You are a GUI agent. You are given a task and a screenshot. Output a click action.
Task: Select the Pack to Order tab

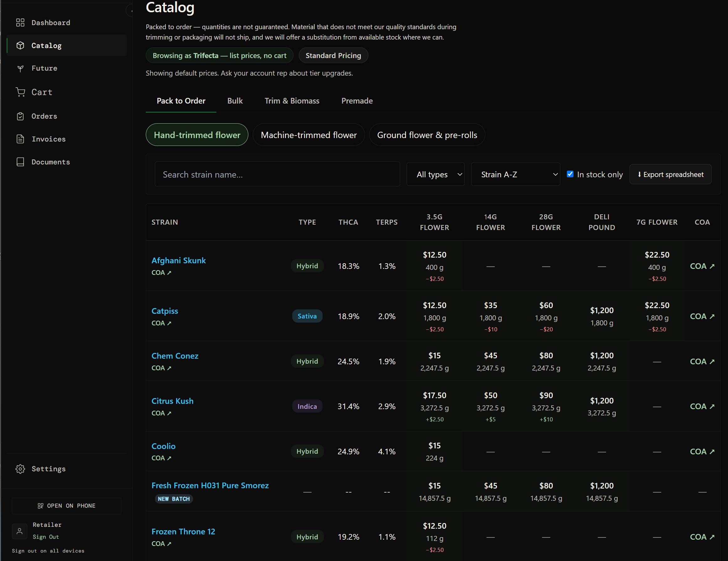pyautogui.click(x=181, y=101)
